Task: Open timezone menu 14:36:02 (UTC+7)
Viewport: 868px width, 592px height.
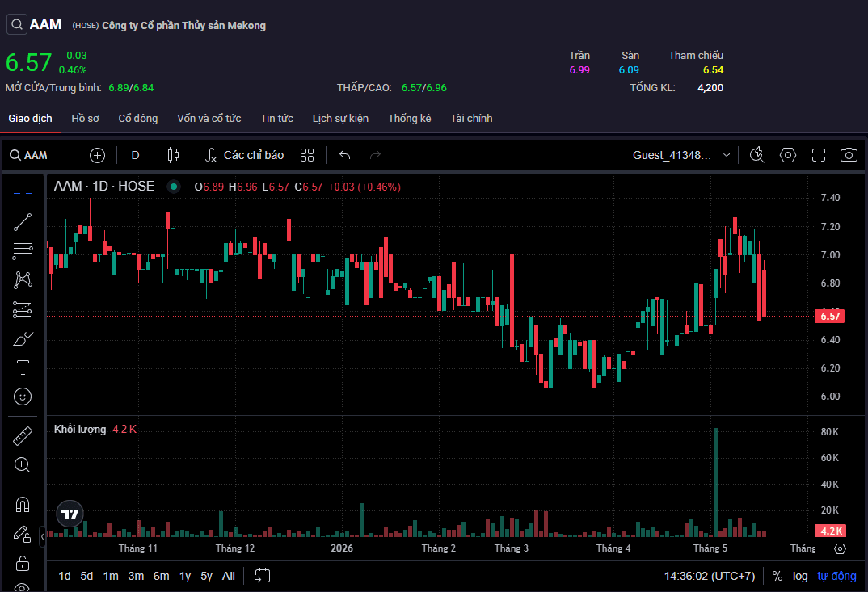Action: point(710,576)
